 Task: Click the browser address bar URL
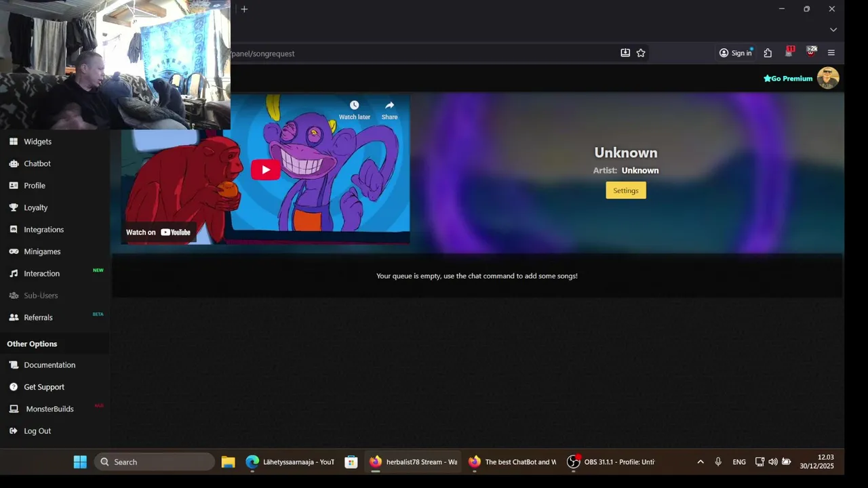(x=262, y=54)
